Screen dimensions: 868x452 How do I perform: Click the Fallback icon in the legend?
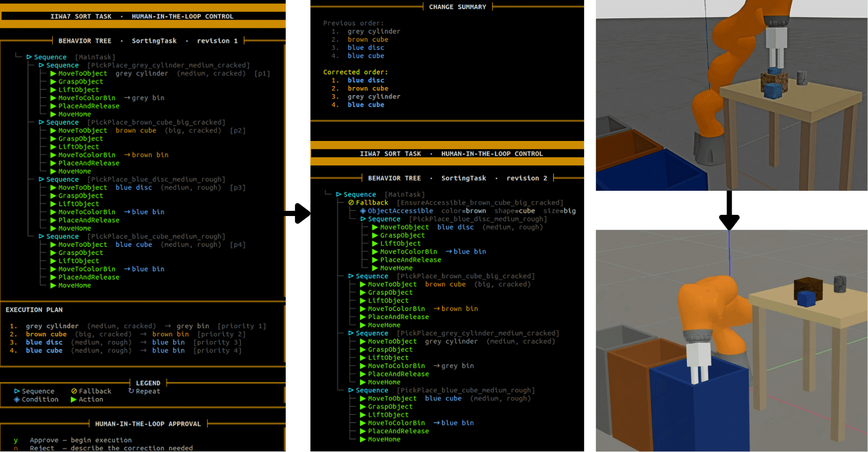74,391
